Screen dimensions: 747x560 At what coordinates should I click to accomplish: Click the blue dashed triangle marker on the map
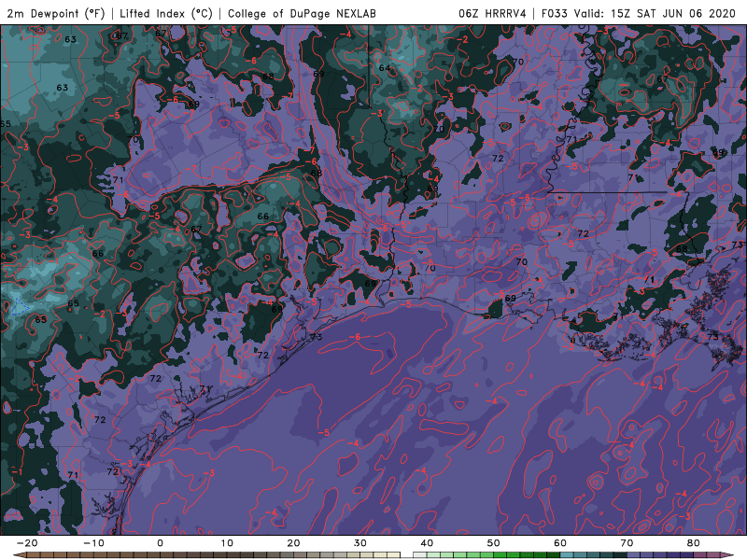20,307
